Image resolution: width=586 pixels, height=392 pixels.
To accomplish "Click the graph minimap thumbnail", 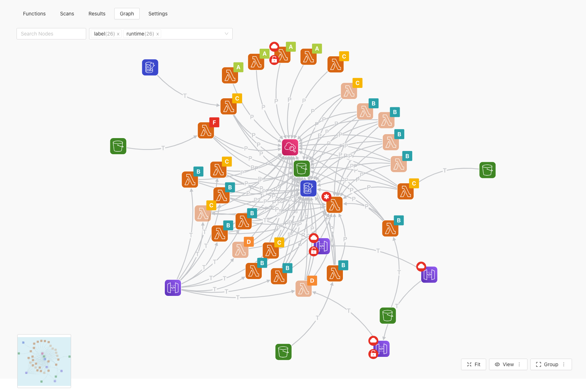I will pyautogui.click(x=44, y=361).
